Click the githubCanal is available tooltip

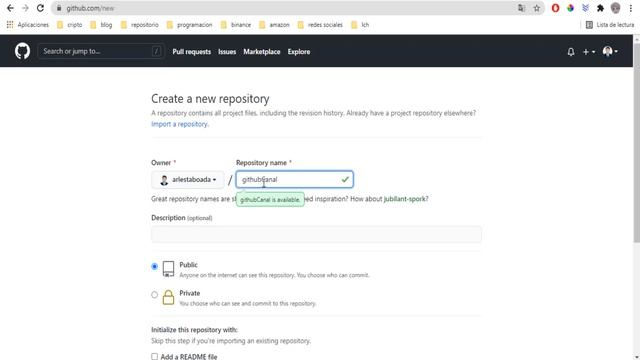[x=270, y=200]
